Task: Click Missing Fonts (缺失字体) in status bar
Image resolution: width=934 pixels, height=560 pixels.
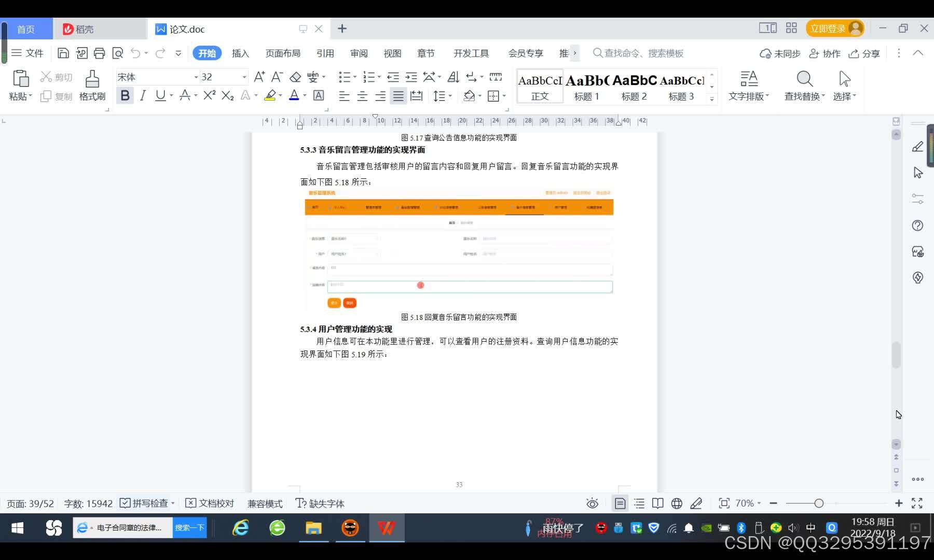Action: point(320,503)
